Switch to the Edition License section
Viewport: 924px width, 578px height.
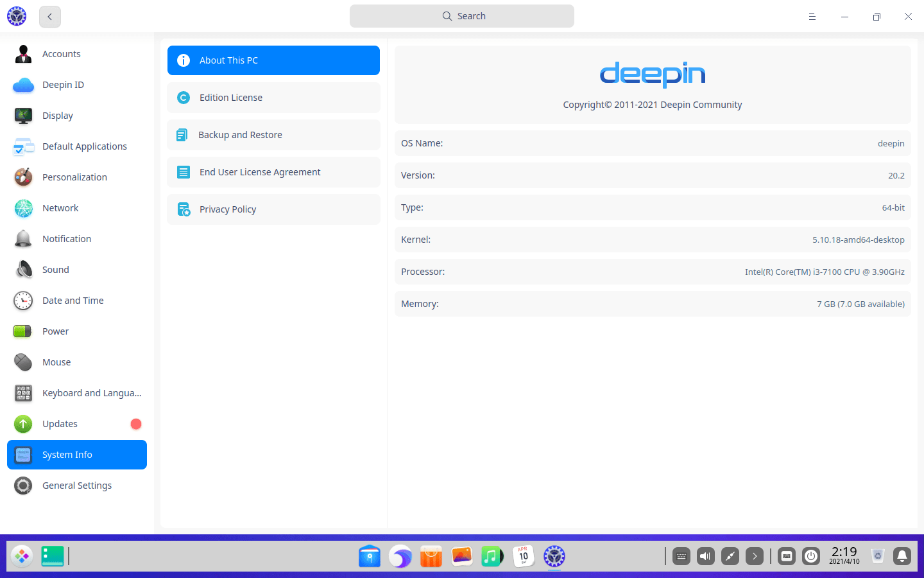point(273,97)
